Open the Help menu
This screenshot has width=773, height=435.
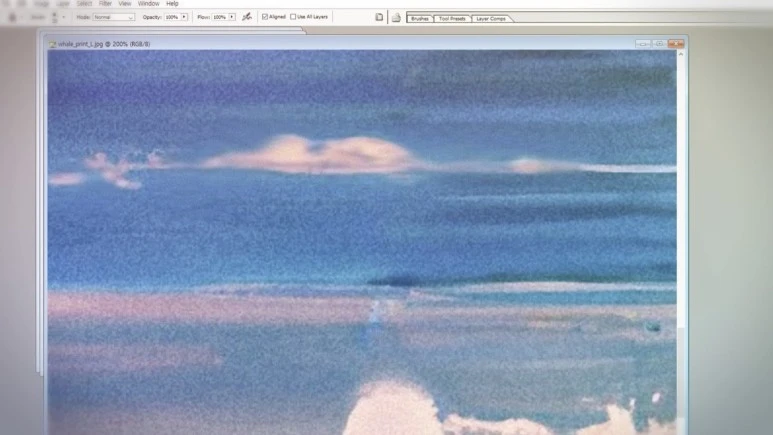coord(172,3)
